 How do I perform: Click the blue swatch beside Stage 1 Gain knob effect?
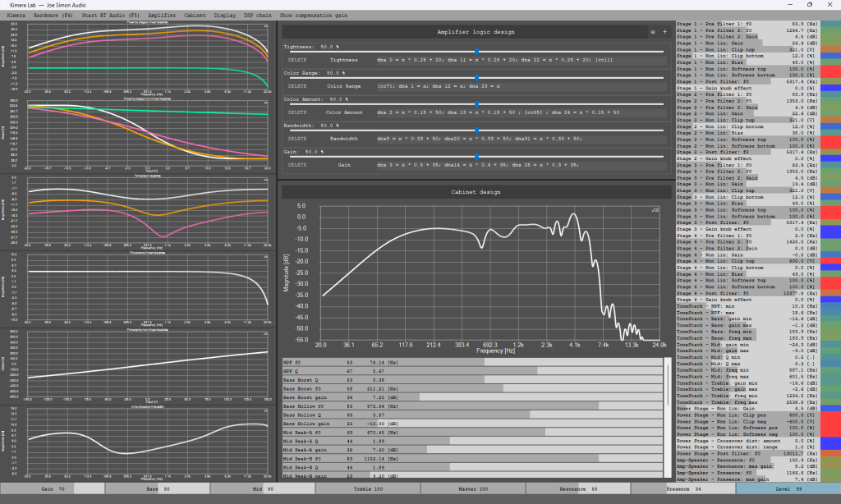tap(830, 86)
